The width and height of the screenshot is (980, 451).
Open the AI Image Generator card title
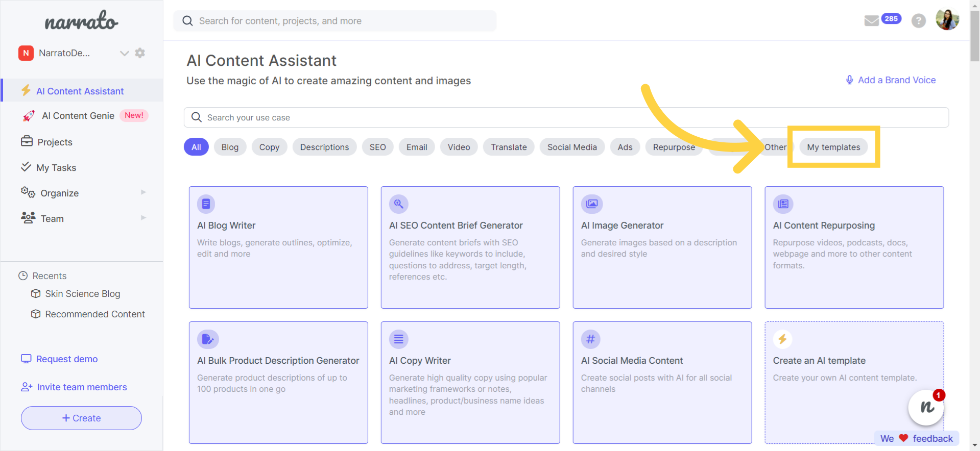[x=622, y=225]
